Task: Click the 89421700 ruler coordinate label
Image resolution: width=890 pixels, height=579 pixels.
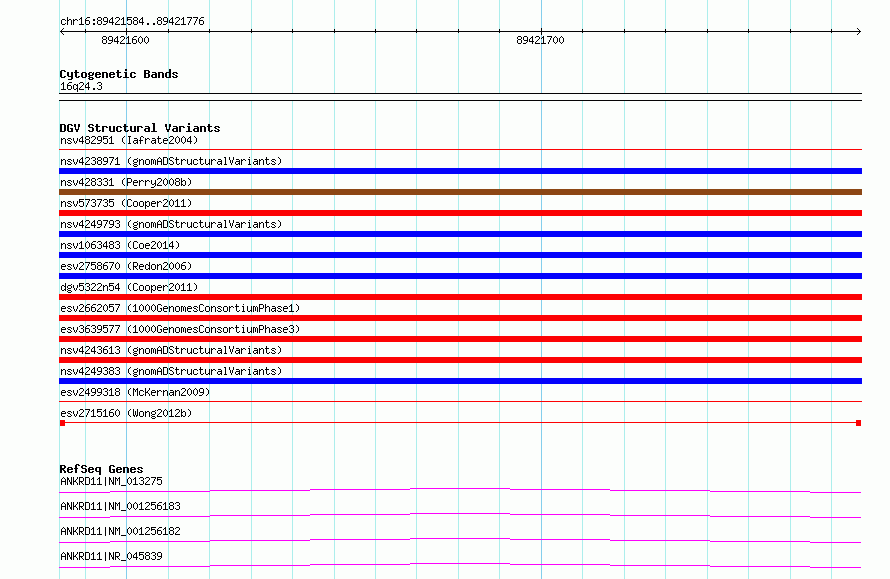Action: pyautogui.click(x=540, y=40)
